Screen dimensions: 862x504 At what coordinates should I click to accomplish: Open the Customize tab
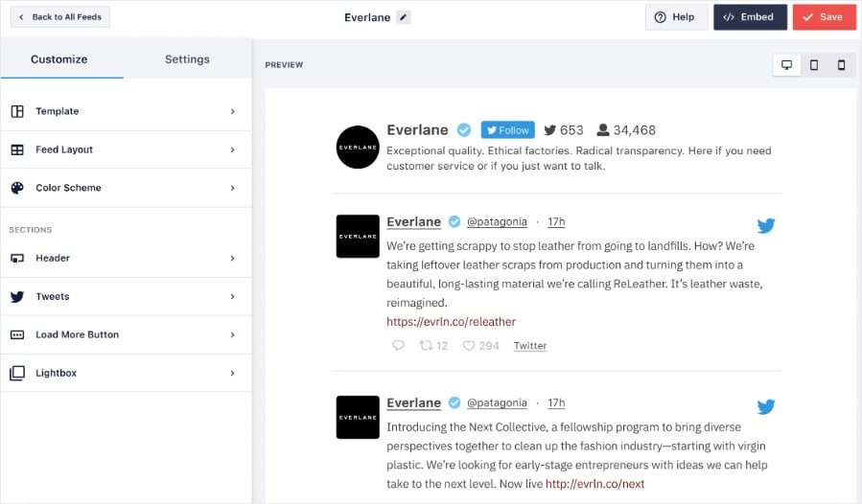[58, 59]
